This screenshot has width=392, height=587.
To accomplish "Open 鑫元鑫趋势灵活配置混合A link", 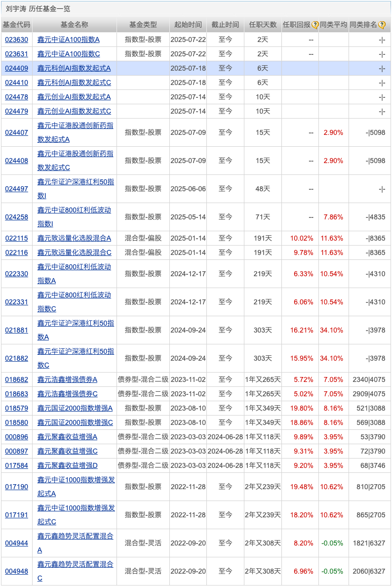I will coord(75,543).
